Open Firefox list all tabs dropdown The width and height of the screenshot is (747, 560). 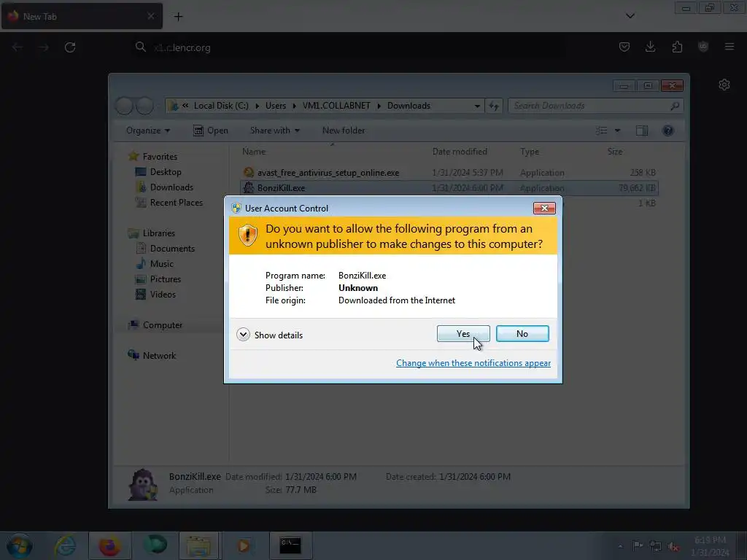[x=630, y=16]
